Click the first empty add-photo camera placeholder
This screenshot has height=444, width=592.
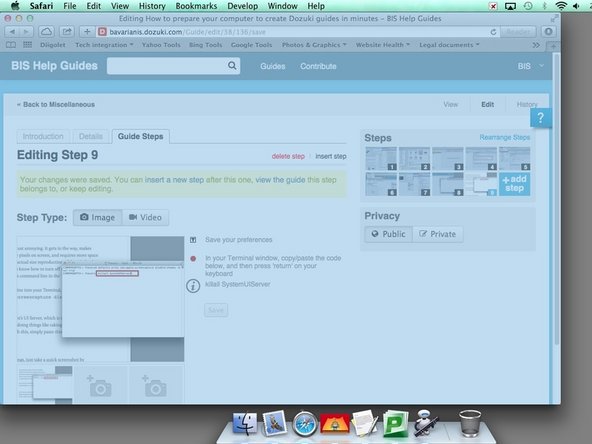click(x=100, y=385)
